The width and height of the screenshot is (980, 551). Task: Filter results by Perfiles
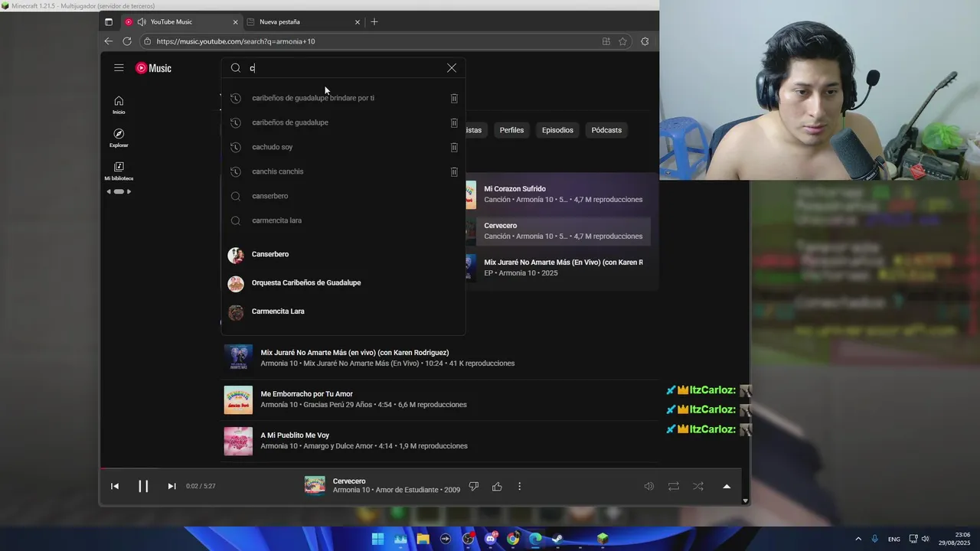(x=511, y=130)
